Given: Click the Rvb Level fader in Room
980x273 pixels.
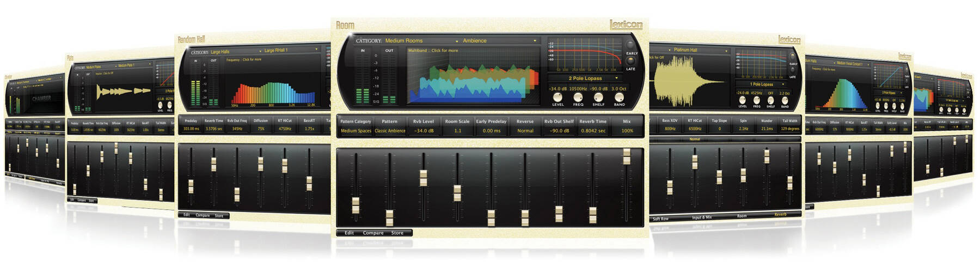Looking at the screenshot, I should pos(423,178).
